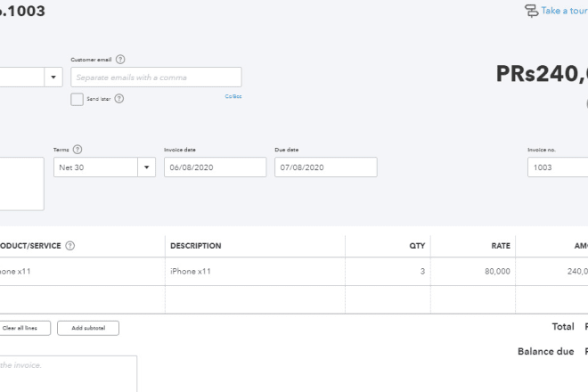Click the Balance due label

(x=545, y=352)
